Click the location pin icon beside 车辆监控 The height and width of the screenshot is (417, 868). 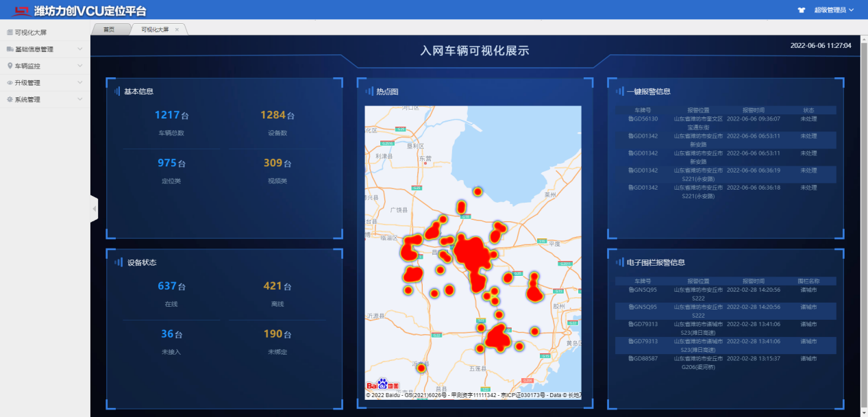coord(10,66)
